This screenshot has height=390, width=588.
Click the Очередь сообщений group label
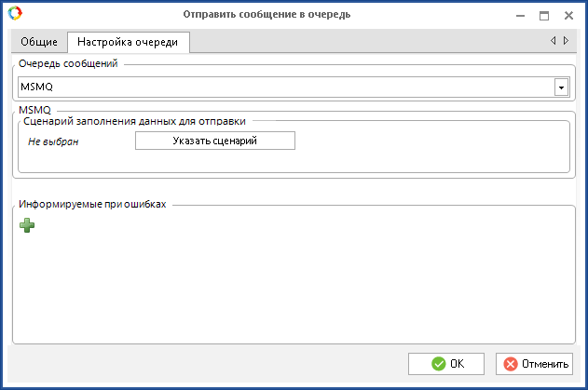pos(68,63)
